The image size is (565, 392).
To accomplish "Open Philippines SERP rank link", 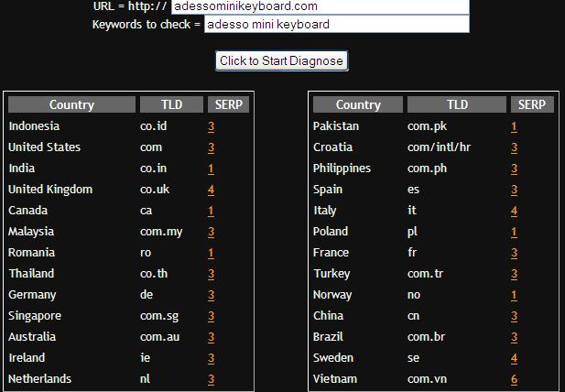I will click(515, 169).
